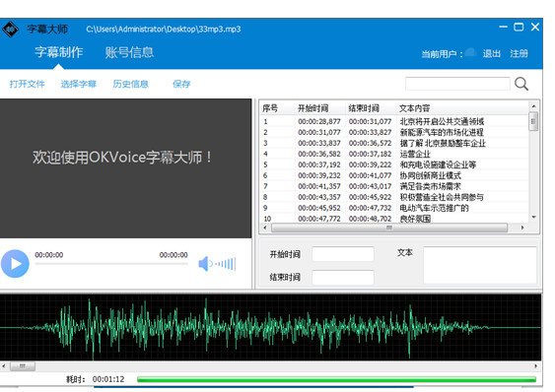This screenshot has width=555, height=392.
Task: Click the 结束时间 input box
Action: (x=343, y=277)
